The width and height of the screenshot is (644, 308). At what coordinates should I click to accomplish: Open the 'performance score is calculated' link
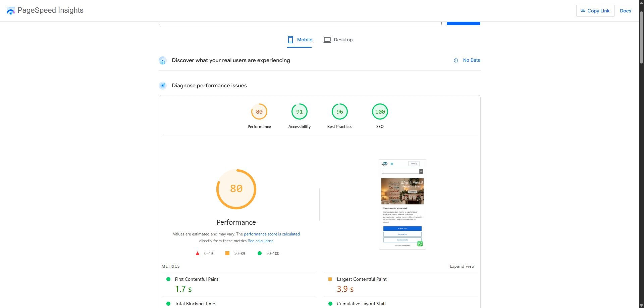tap(272, 234)
